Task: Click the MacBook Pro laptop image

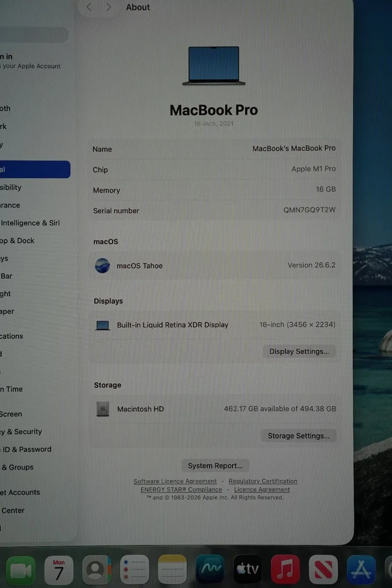Action: (x=214, y=66)
